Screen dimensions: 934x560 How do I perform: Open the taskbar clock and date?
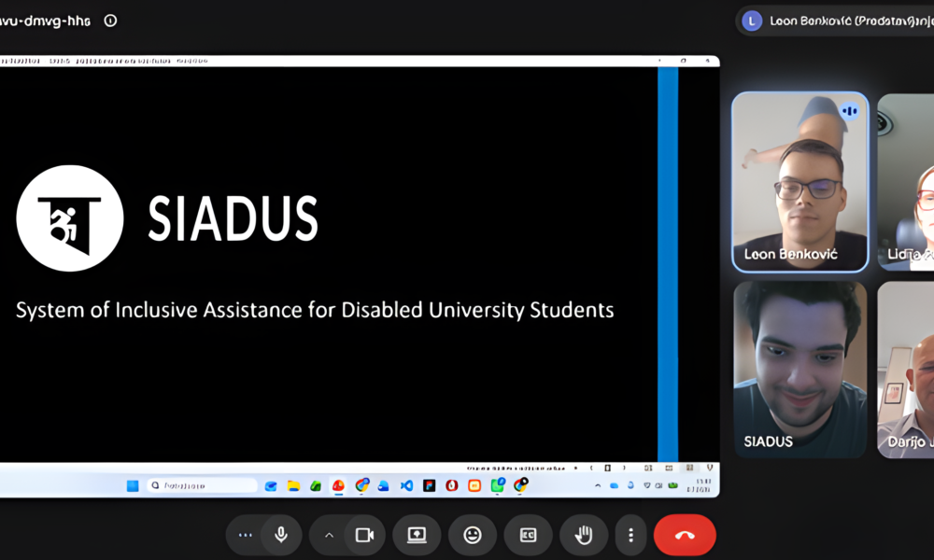[x=699, y=485]
